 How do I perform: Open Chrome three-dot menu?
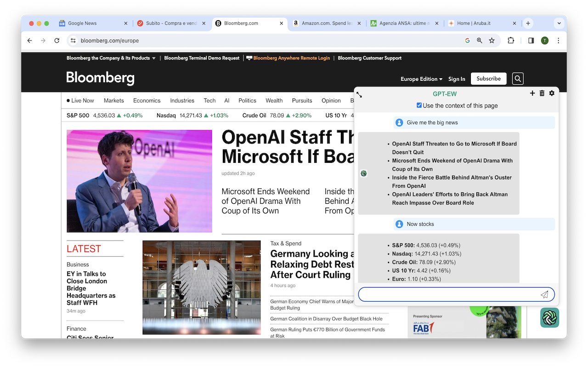tap(558, 40)
